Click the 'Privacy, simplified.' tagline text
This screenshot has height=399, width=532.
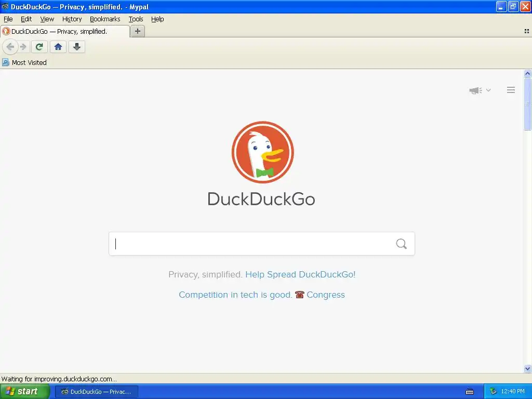(x=205, y=274)
